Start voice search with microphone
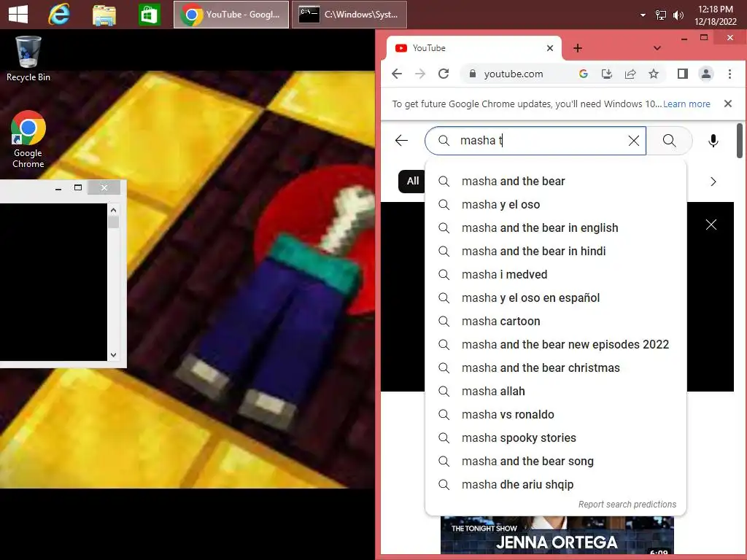This screenshot has height=560, width=747. coord(713,141)
